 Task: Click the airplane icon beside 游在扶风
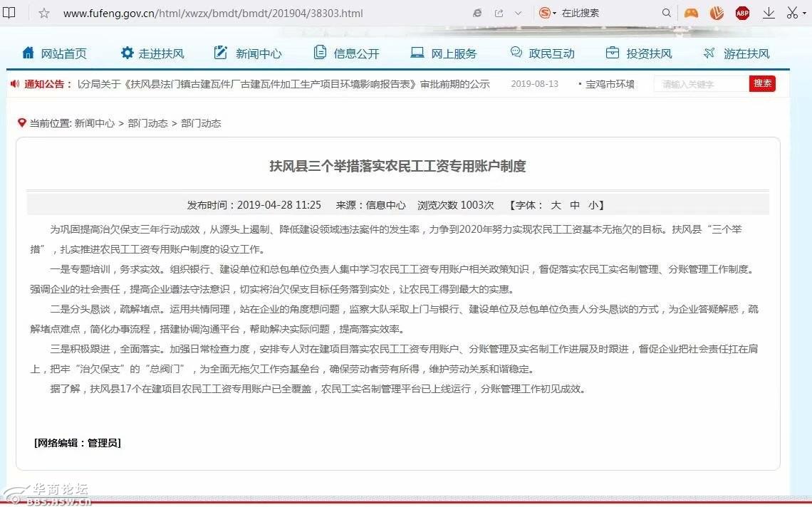click(709, 52)
